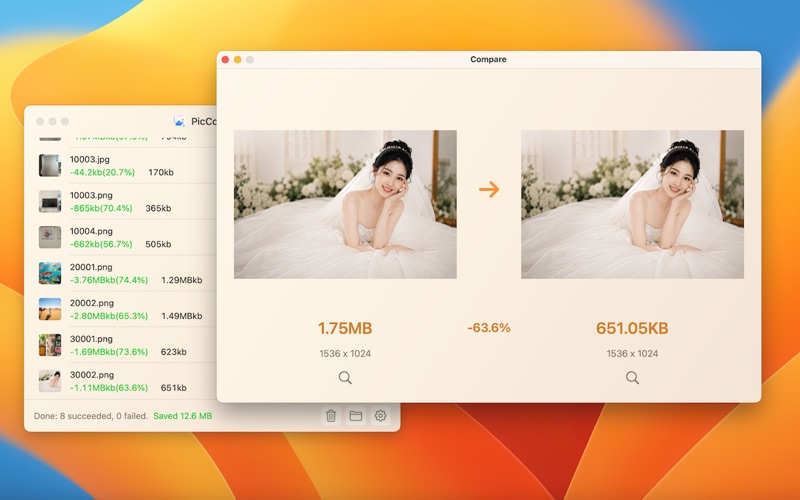Click the -662kb(56.7%) savings text
This screenshot has height=500, width=800.
click(101, 244)
